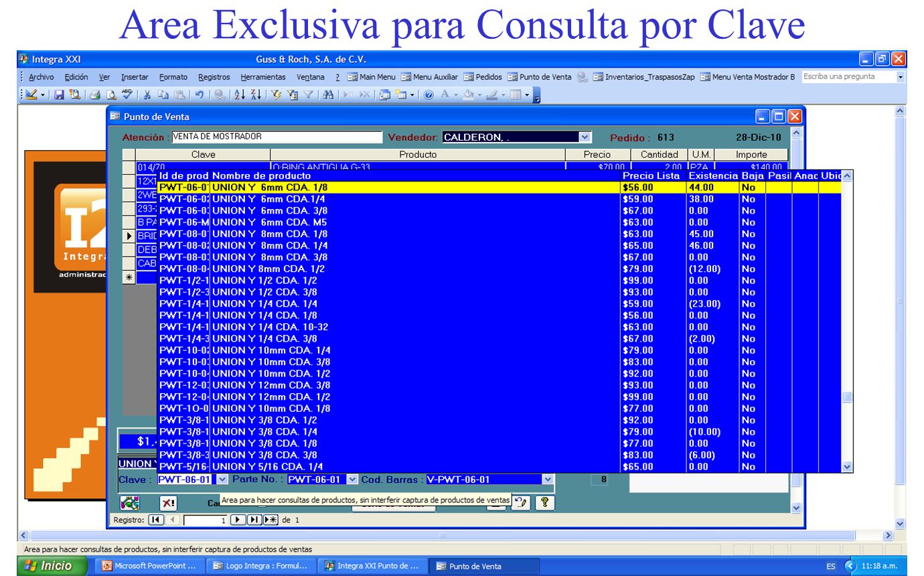Image resolution: width=924 pixels, height=576 pixels.
Task: Click the Pedidos toolbar button
Action: pos(483,77)
